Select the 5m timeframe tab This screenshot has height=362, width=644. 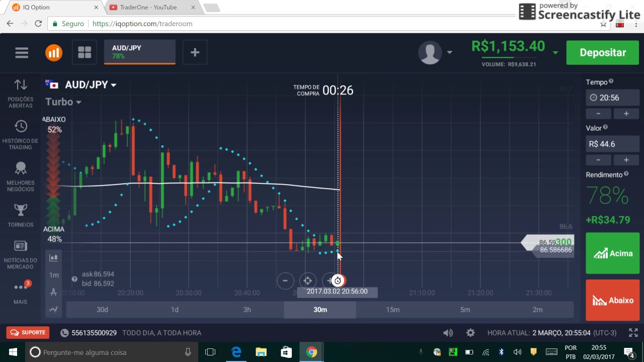465,310
